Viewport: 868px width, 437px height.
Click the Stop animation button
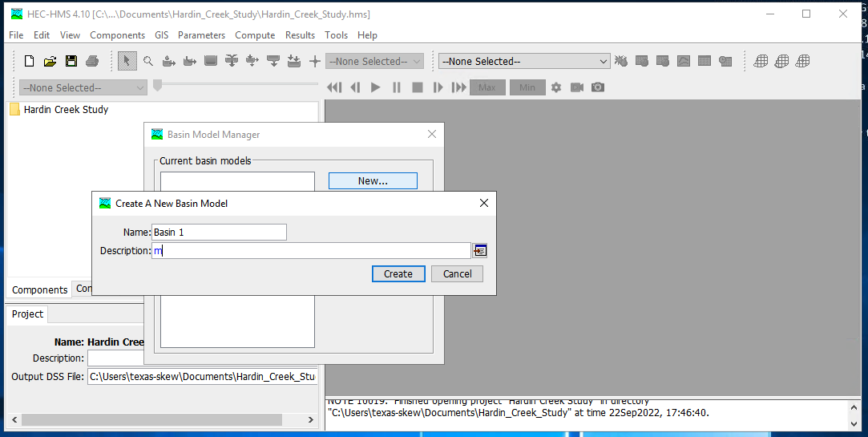(418, 87)
